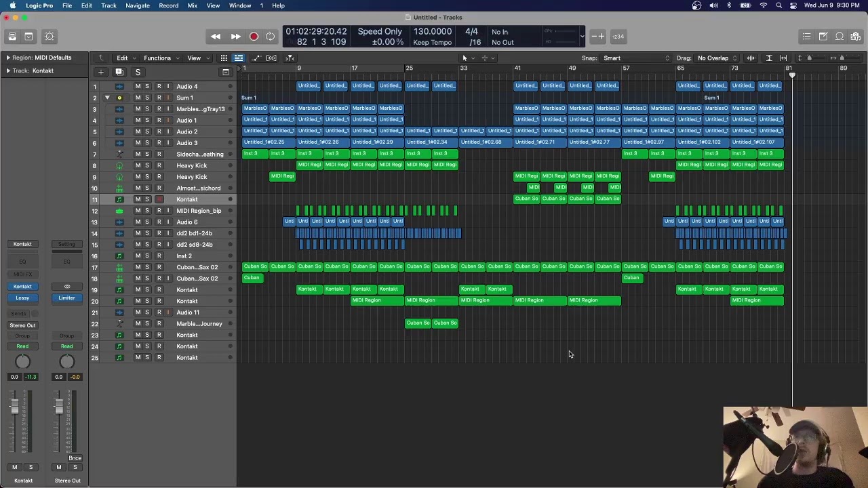Rewind the transport
This screenshot has width=868, height=488.
click(x=216, y=37)
